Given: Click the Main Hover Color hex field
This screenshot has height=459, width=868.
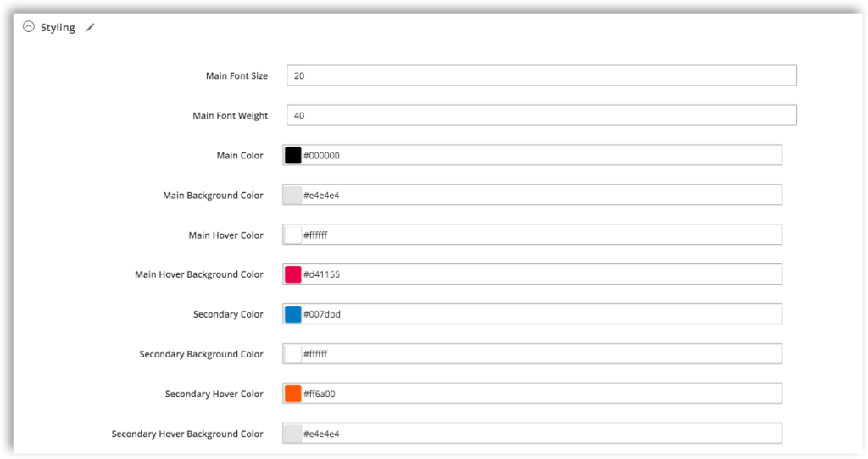Looking at the screenshot, I should tap(542, 235).
